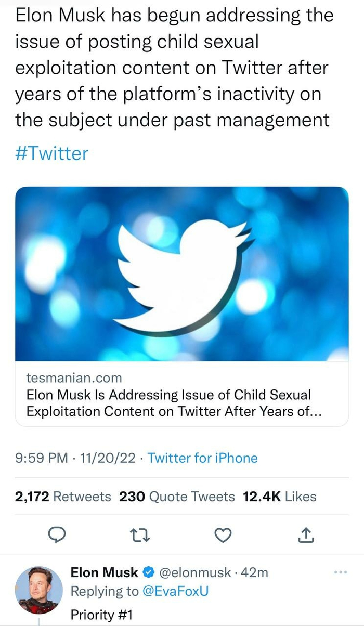The height and width of the screenshot is (626, 364).
Task: Click the #Twitter hashtag
Action: (51, 153)
